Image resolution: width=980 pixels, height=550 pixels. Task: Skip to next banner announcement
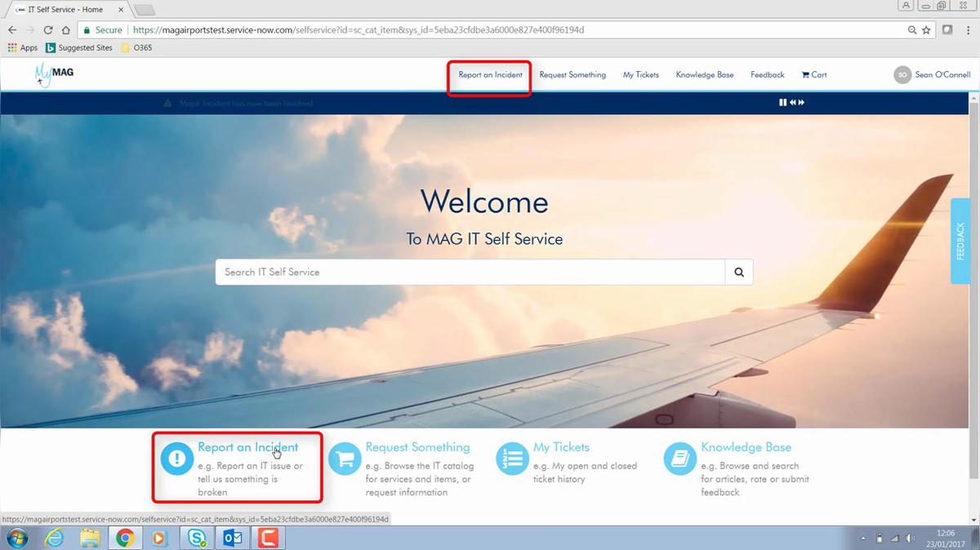tap(802, 102)
